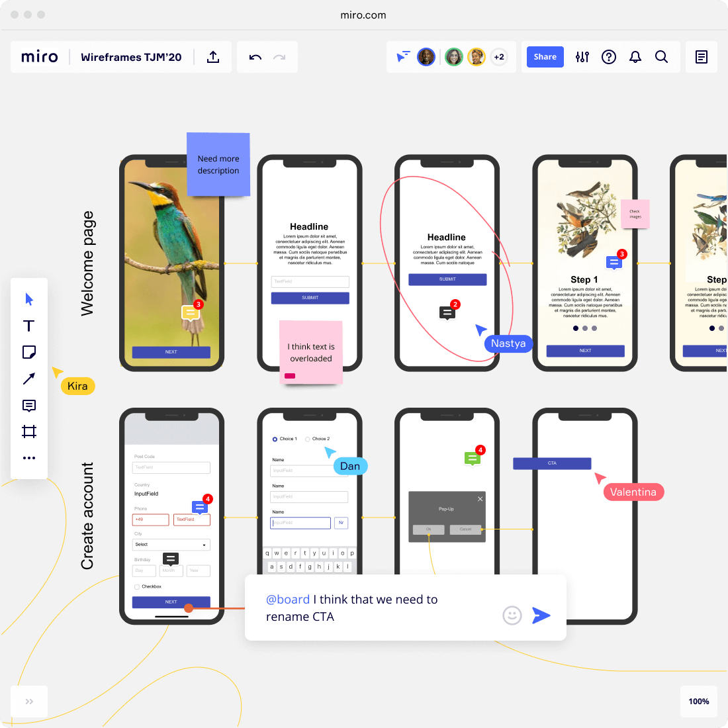Viewport: 728px width, 728px height.
Task: Undo the last action
Action: 255,57
